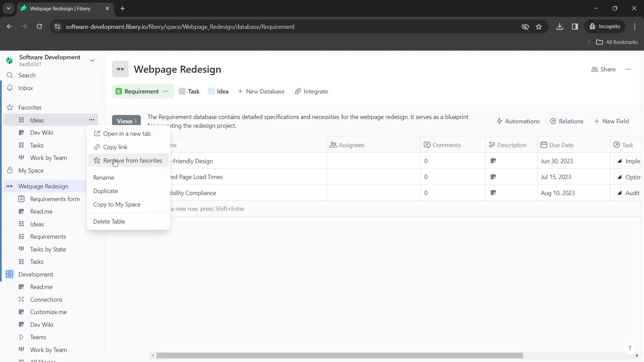
Task: Click the Task database icon
Action: 182,92
